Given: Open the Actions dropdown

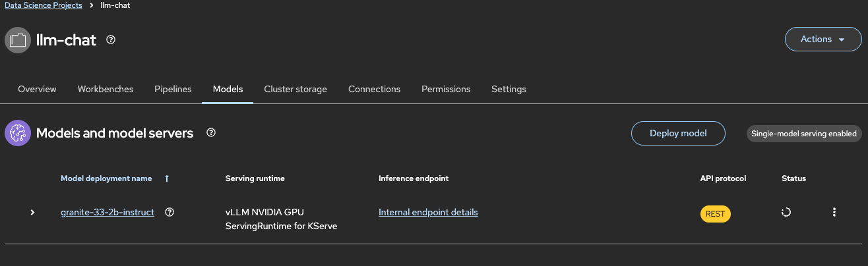Looking at the screenshot, I should 823,40.
